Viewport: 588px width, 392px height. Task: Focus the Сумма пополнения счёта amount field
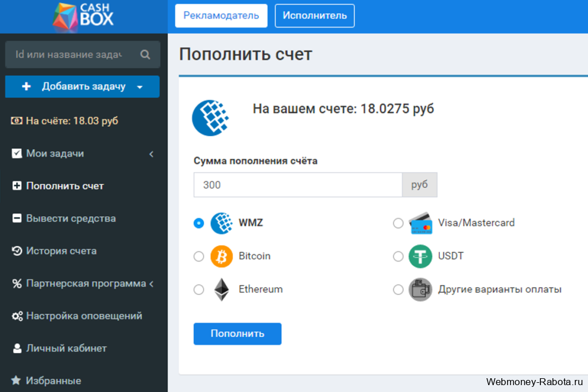click(x=298, y=185)
